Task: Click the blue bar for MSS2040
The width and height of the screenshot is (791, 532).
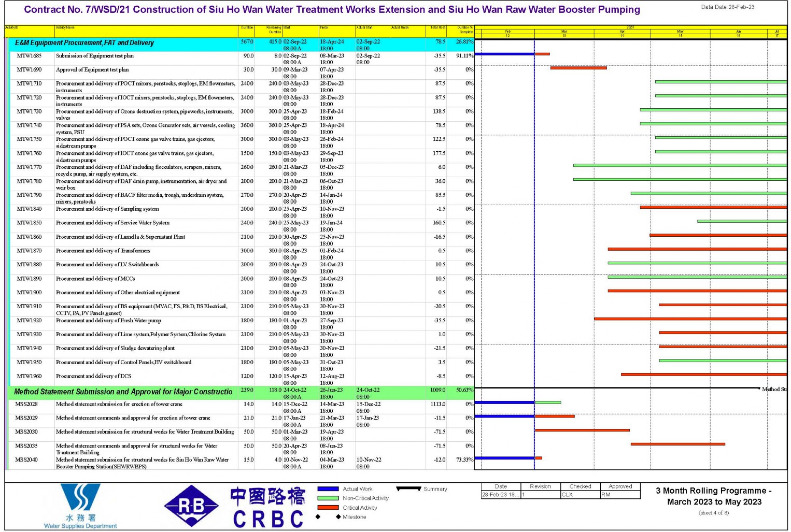Action: tap(504, 458)
